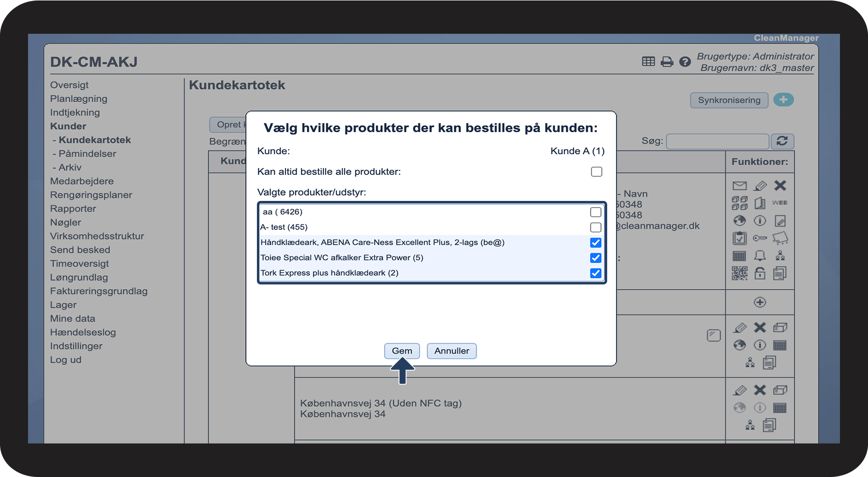This screenshot has height=477, width=868.
Task: Click the blue plus add button
Action: coord(784,100)
